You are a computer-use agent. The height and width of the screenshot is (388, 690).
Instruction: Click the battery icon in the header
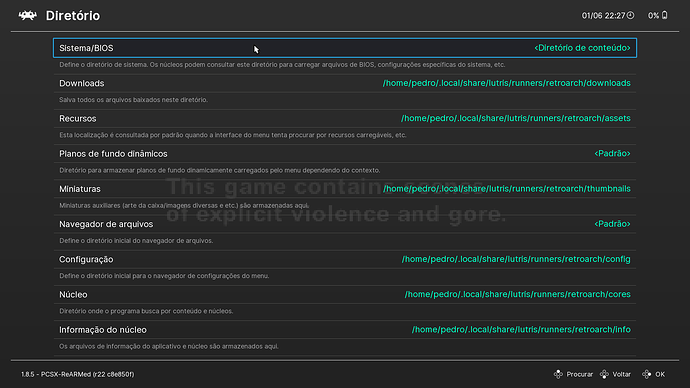click(x=664, y=15)
